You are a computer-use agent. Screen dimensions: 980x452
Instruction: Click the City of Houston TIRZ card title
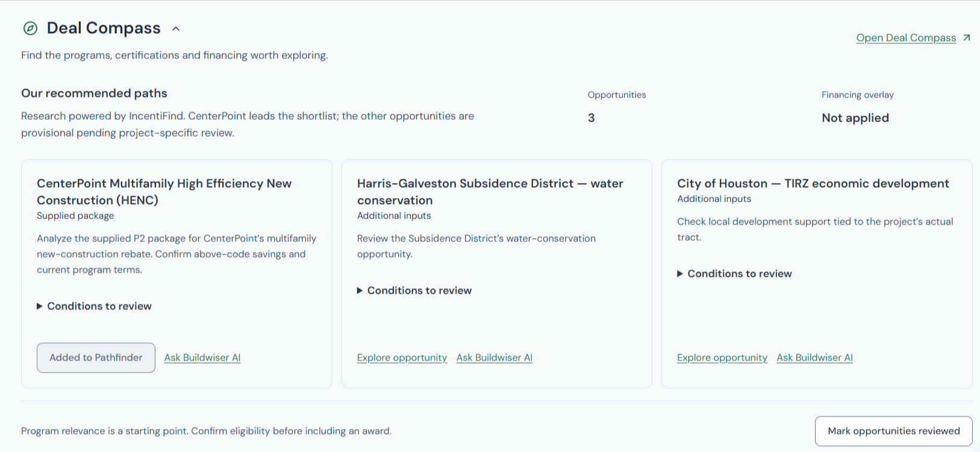[x=813, y=184]
